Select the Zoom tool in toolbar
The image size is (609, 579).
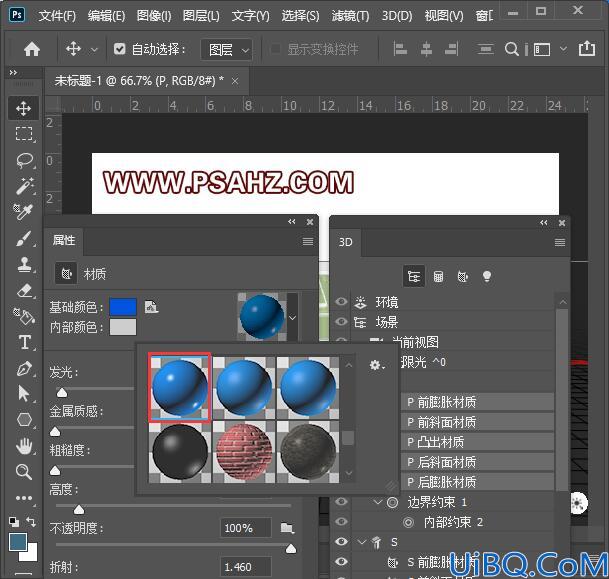tap(24, 472)
